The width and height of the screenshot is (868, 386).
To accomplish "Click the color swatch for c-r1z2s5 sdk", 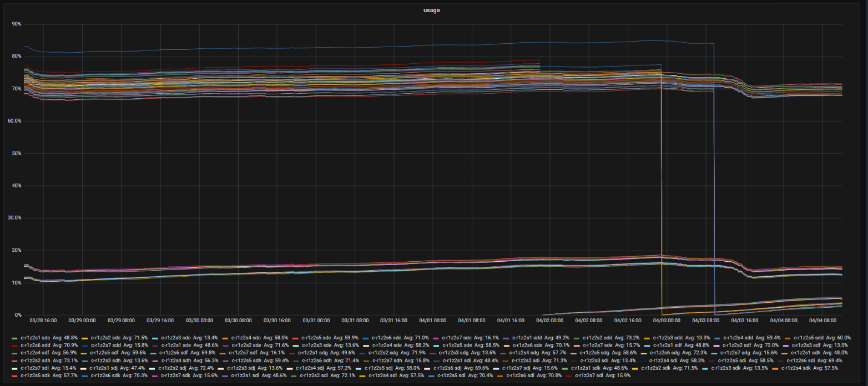I will [15, 375].
